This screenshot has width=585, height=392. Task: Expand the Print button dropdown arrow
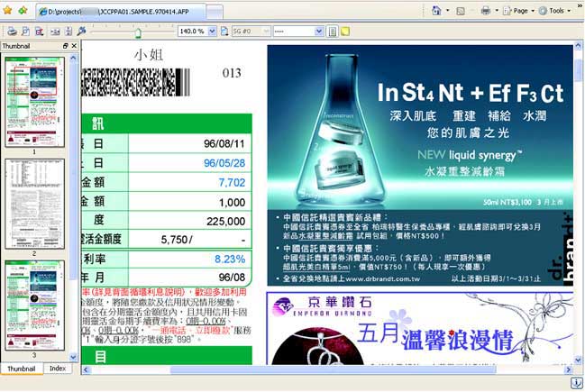[497, 11]
